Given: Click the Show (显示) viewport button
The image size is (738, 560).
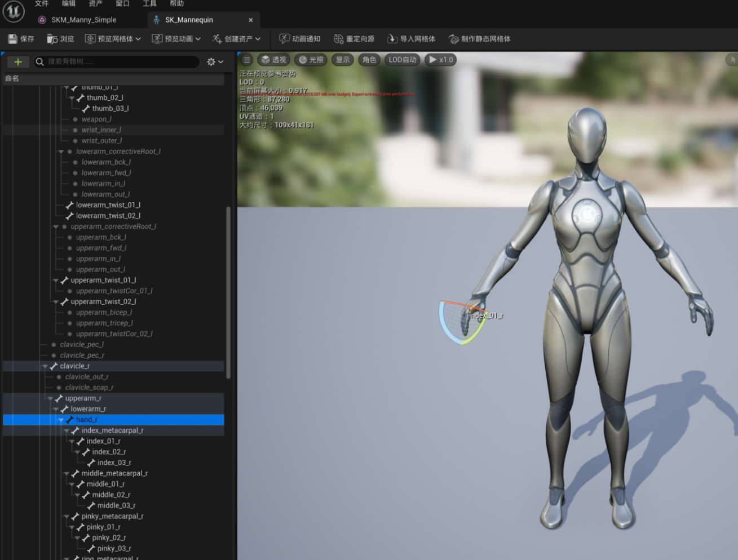Looking at the screenshot, I should [343, 60].
